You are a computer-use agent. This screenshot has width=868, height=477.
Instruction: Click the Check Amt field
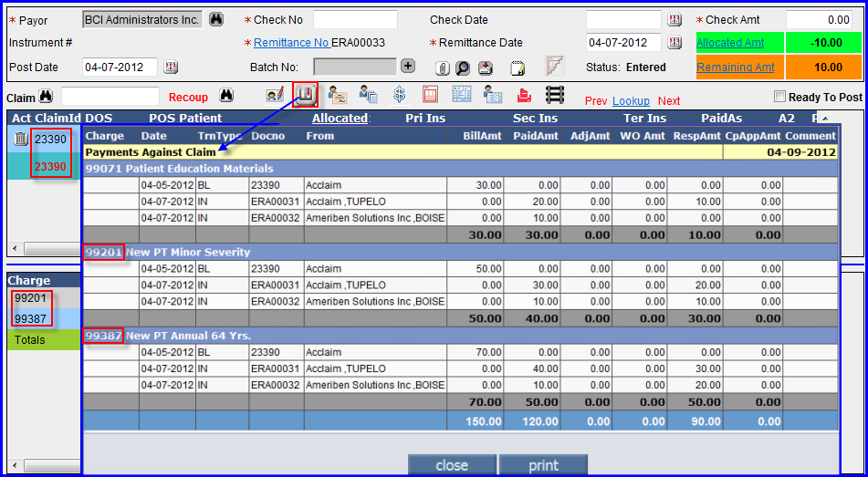coord(820,19)
